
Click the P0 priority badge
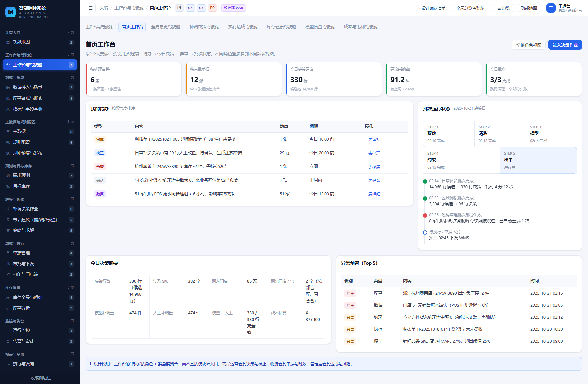click(212, 8)
